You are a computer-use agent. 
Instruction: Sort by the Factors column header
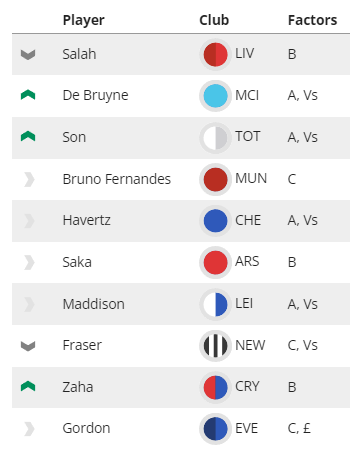[x=312, y=20]
